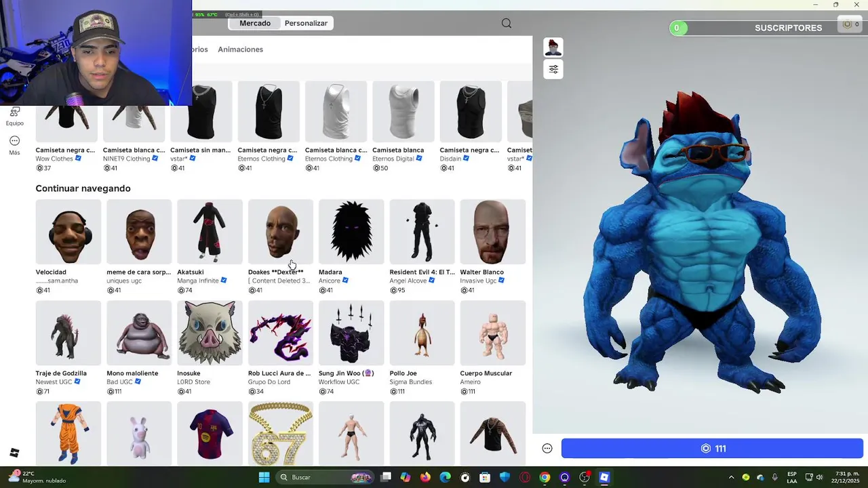The image size is (868, 488).
Task: Click the Robux currency icon in the top-right
Action: coord(847,24)
